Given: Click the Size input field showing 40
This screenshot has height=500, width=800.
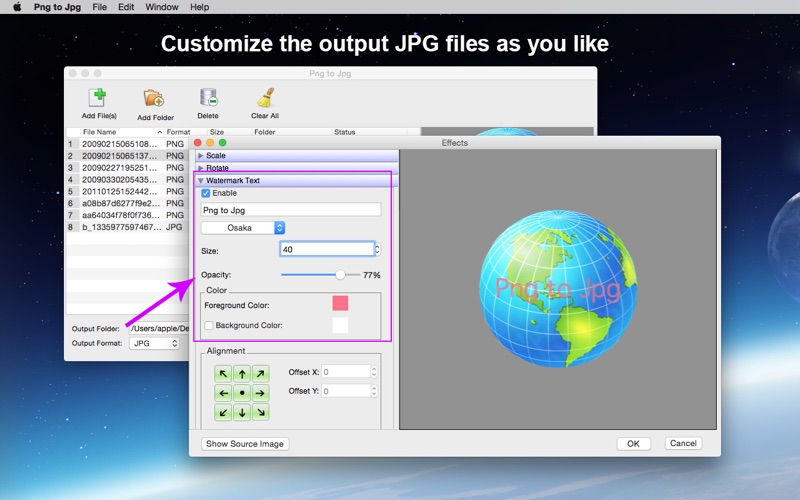Looking at the screenshot, I should (327, 249).
